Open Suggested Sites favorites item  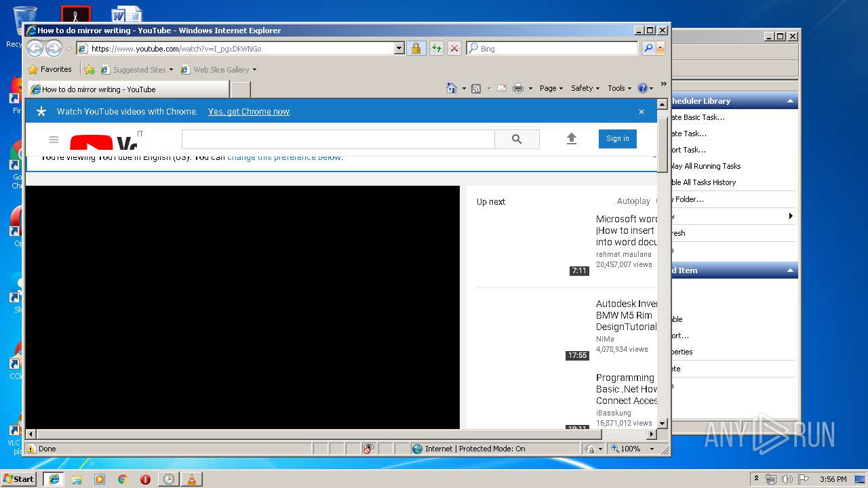point(136,70)
